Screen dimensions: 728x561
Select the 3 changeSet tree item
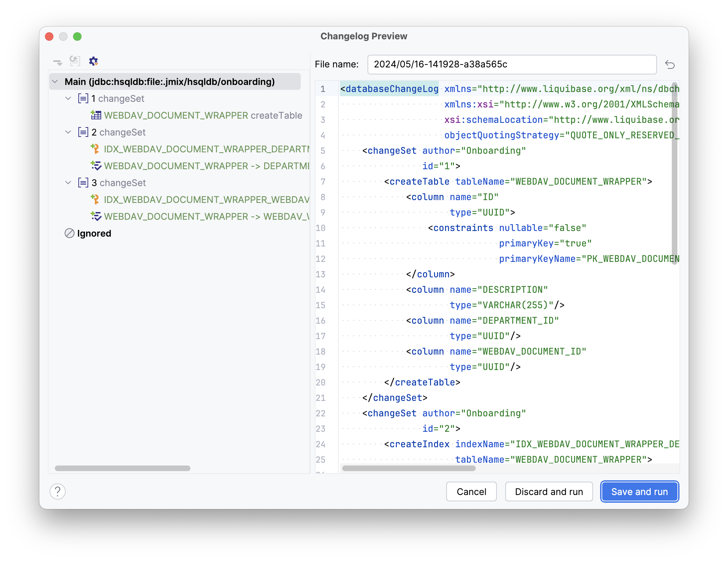coord(119,183)
